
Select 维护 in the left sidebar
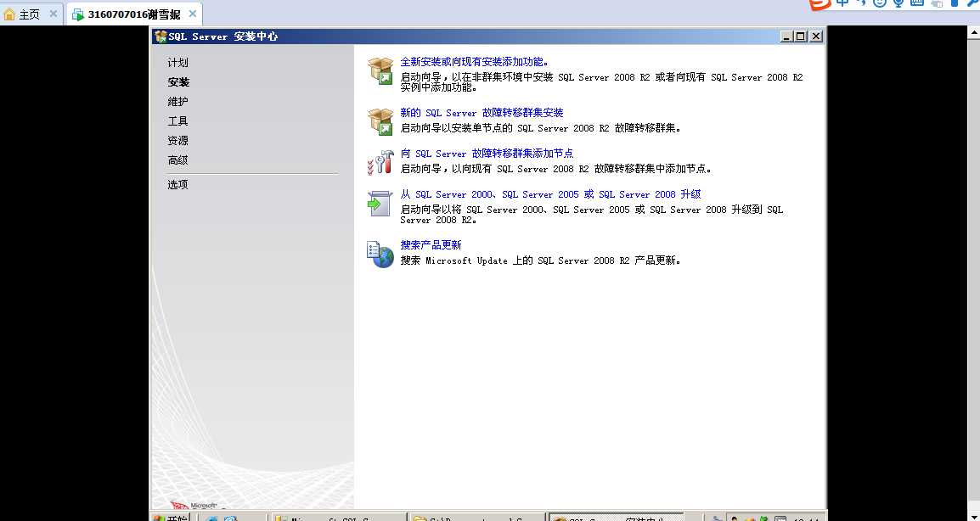coord(177,102)
